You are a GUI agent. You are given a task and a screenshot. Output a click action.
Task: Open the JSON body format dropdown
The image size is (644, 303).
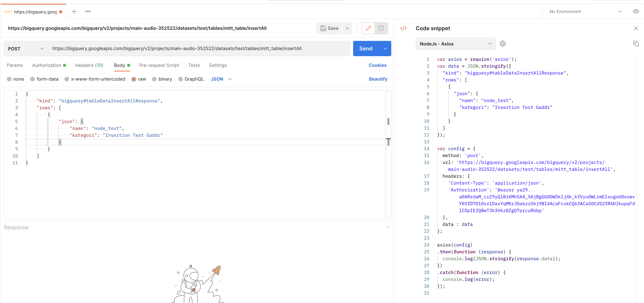221,79
